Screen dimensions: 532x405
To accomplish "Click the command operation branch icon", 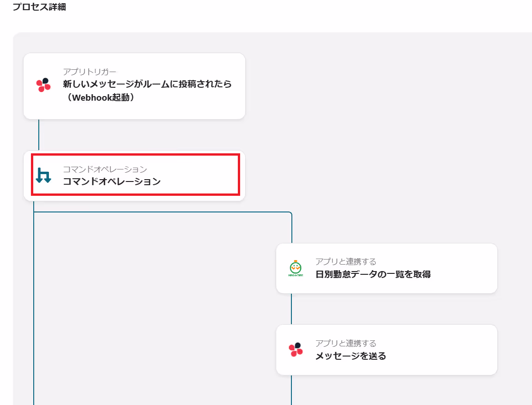I will coord(43,175).
